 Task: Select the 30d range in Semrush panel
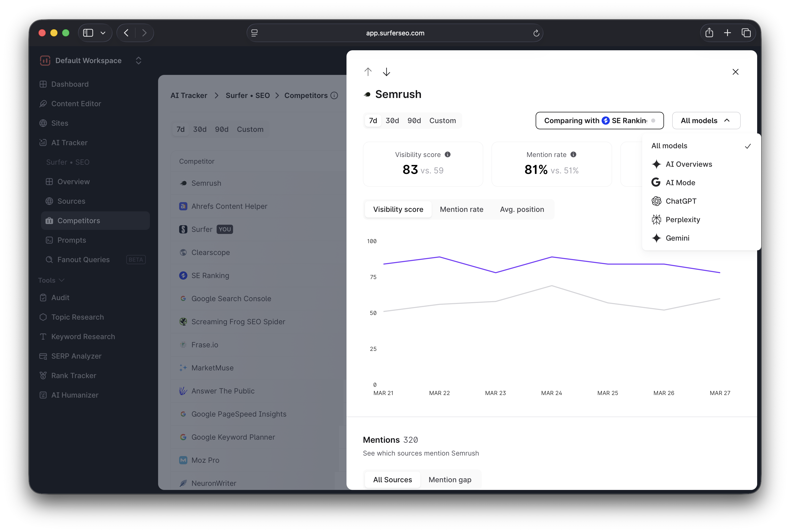392,121
